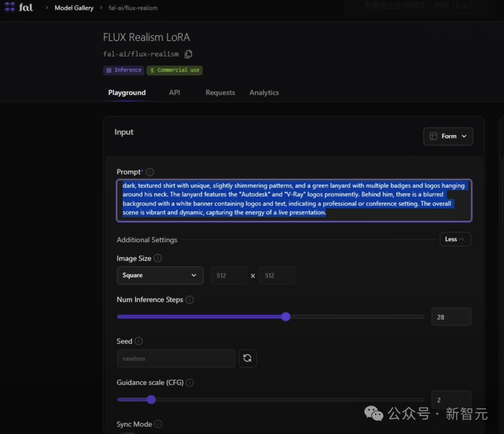Open the Requests tab
The width and height of the screenshot is (504, 434).
(220, 93)
